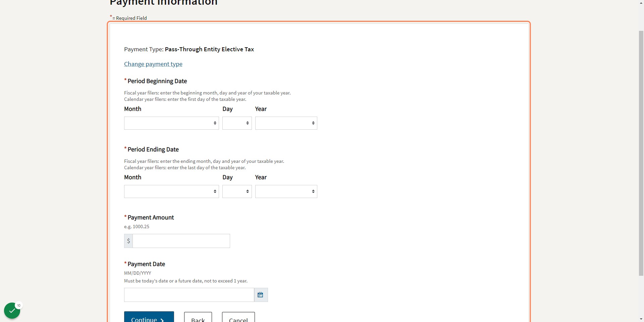The height and width of the screenshot is (322, 644).
Task: Open Period Beginning Date Month dropdown
Action: 171,123
